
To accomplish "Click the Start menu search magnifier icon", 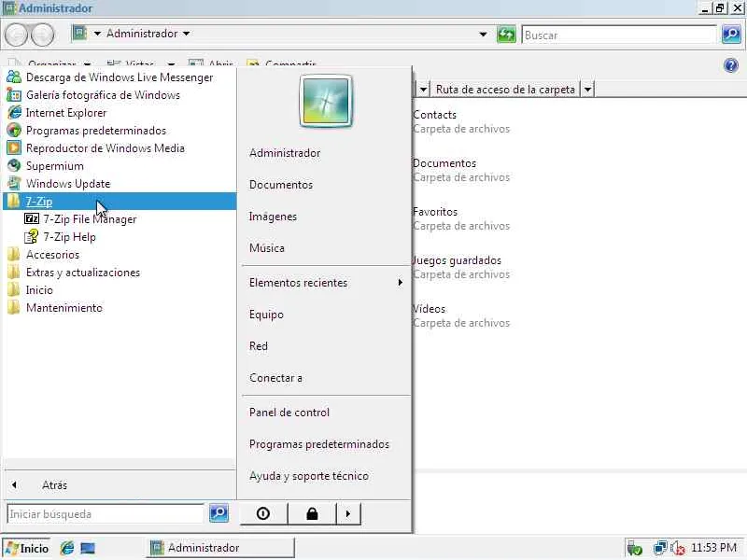I will click(218, 513).
